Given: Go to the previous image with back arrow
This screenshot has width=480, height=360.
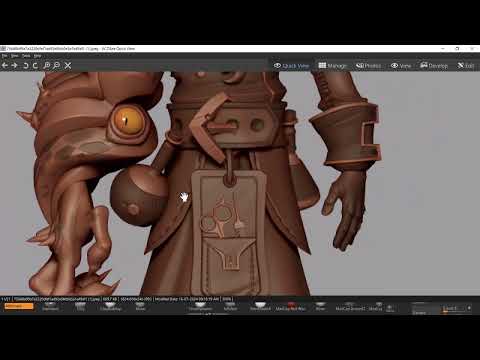Looking at the screenshot, I should click(5, 65).
